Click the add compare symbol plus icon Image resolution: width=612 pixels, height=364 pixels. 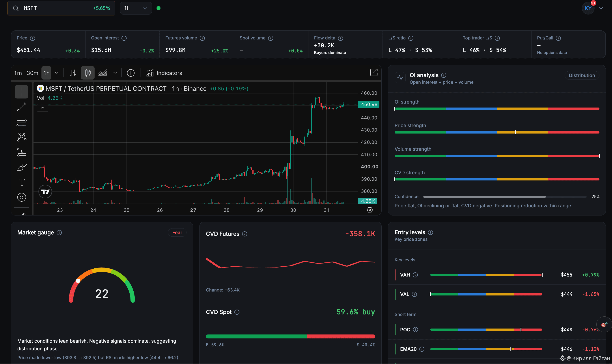click(131, 73)
